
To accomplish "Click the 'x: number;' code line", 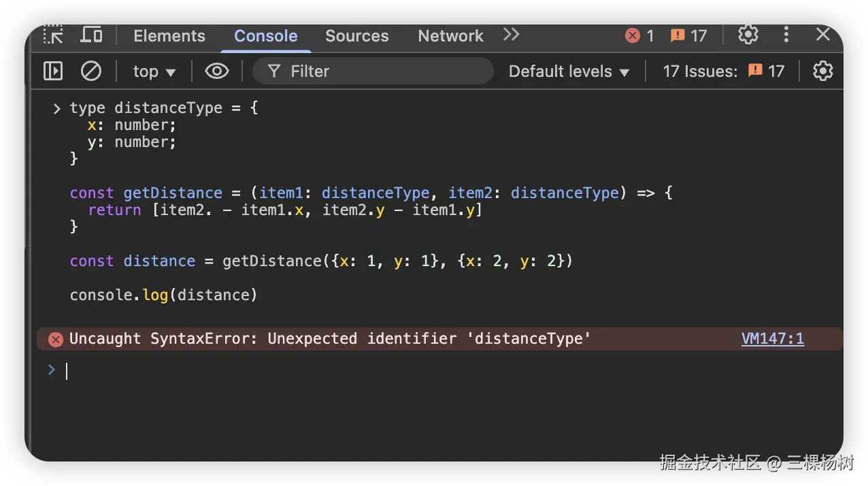I will tap(132, 125).
